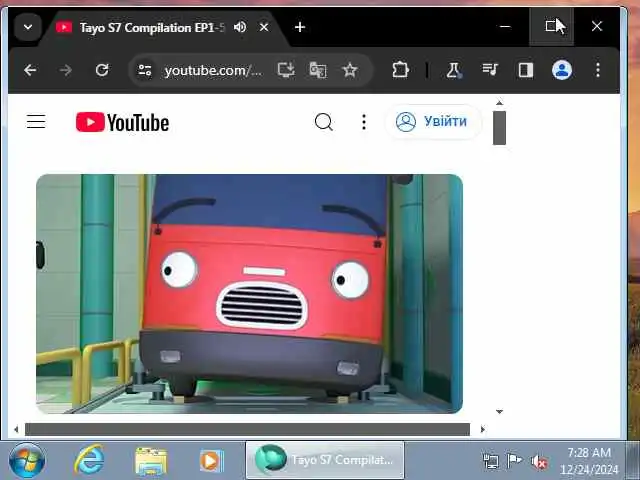Close the Tayo S7 Compilation tab
The width and height of the screenshot is (640, 480).
click(264, 27)
